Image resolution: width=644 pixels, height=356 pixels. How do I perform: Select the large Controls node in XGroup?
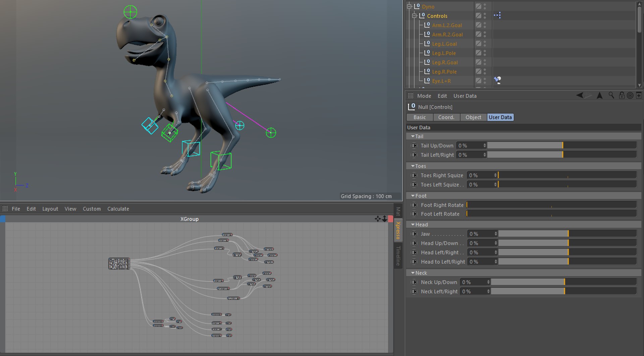pyautogui.click(x=119, y=264)
